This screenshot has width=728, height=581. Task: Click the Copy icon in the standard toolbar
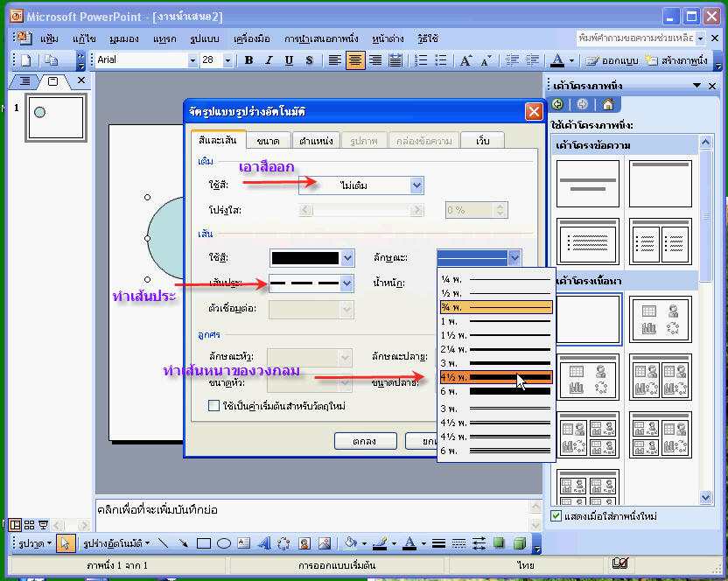click(x=51, y=60)
